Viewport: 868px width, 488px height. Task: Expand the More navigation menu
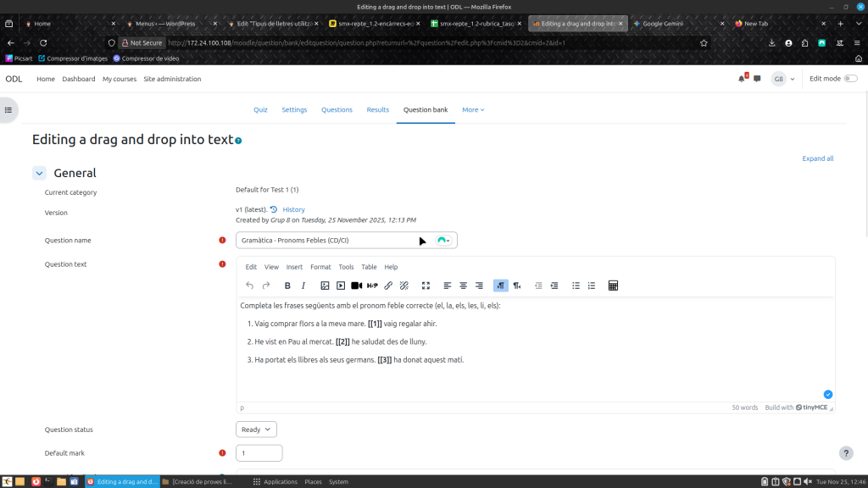click(x=473, y=109)
